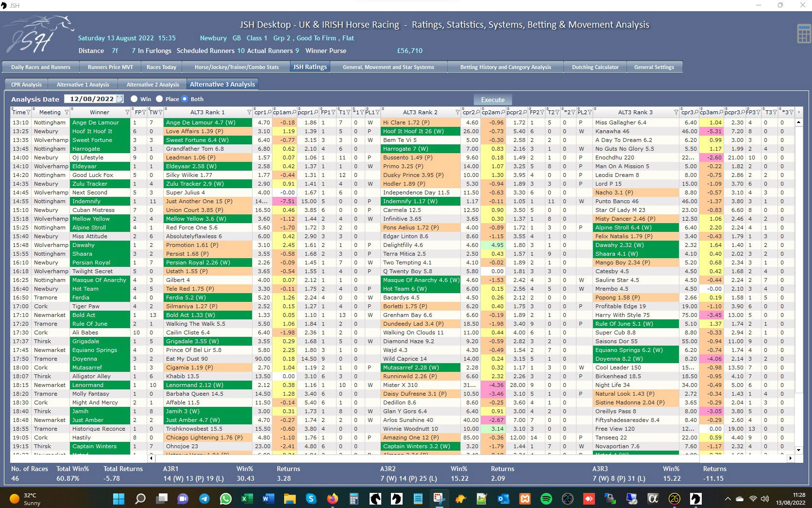Open Betting History and Category Analysis tab
The height and width of the screenshot is (508, 812).
tap(506, 67)
